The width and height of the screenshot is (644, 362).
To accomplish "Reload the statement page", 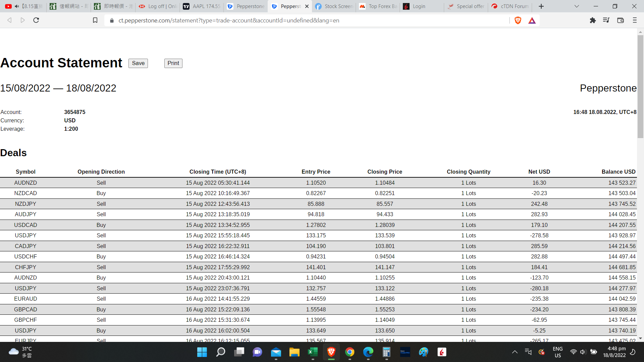I will [36, 20].
